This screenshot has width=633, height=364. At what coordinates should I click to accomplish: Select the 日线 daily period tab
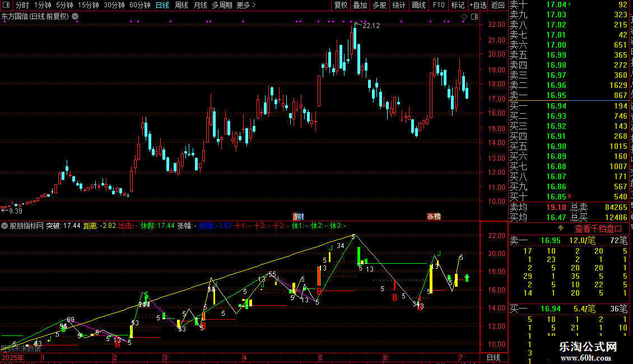click(162, 5)
